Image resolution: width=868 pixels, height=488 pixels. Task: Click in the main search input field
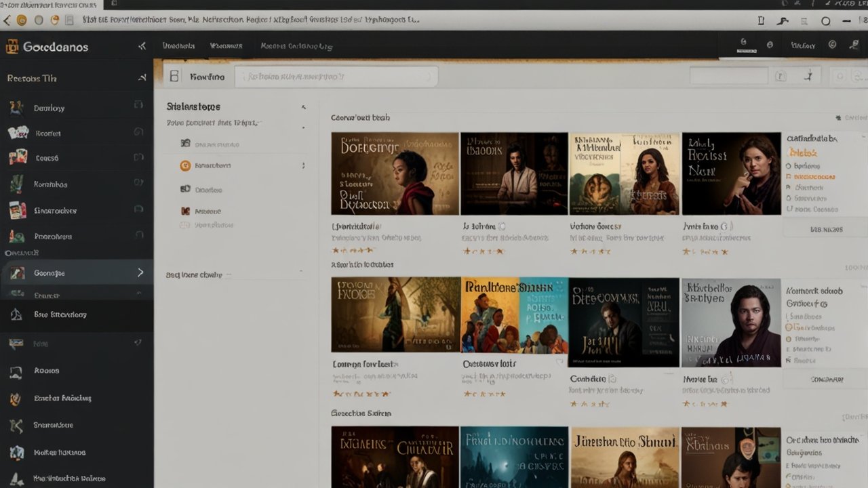[x=336, y=77]
